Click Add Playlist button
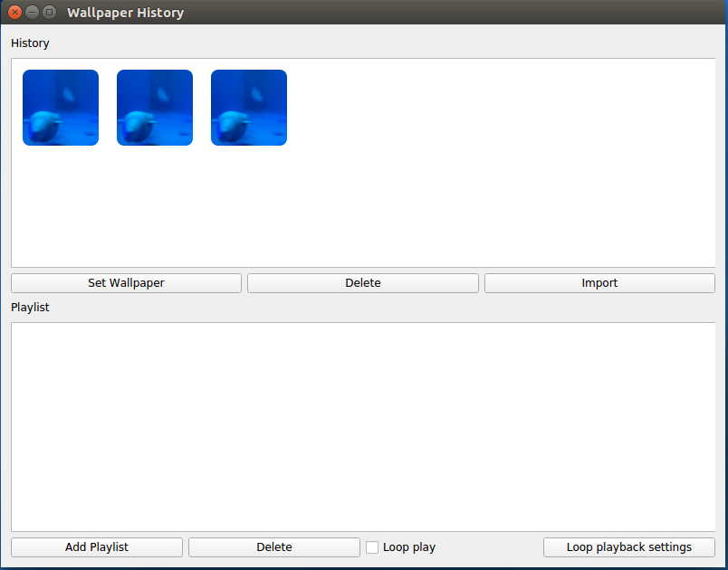Screen dimensions: 728x570 (97, 547)
